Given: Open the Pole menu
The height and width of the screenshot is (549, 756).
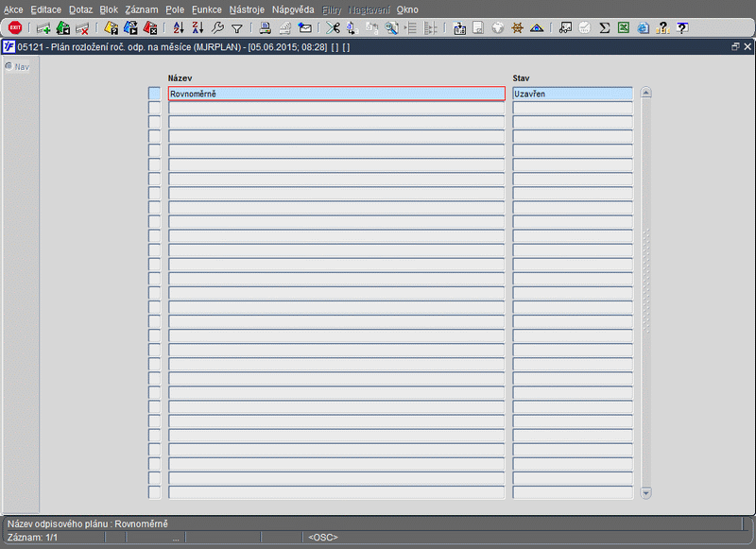Looking at the screenshot, I should click(175, 9).
